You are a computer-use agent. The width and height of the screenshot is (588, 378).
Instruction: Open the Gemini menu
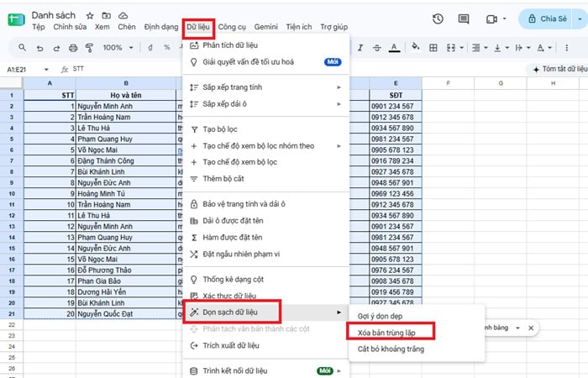click(266, 27)
